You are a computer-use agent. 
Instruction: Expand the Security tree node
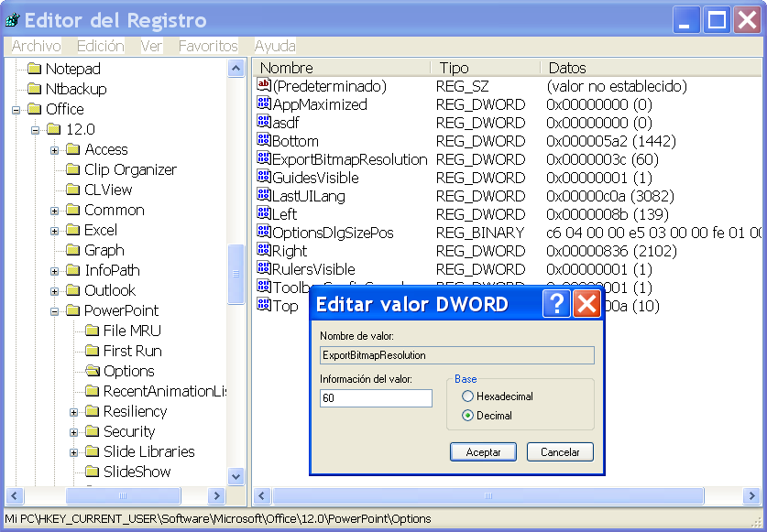point(73,432)
